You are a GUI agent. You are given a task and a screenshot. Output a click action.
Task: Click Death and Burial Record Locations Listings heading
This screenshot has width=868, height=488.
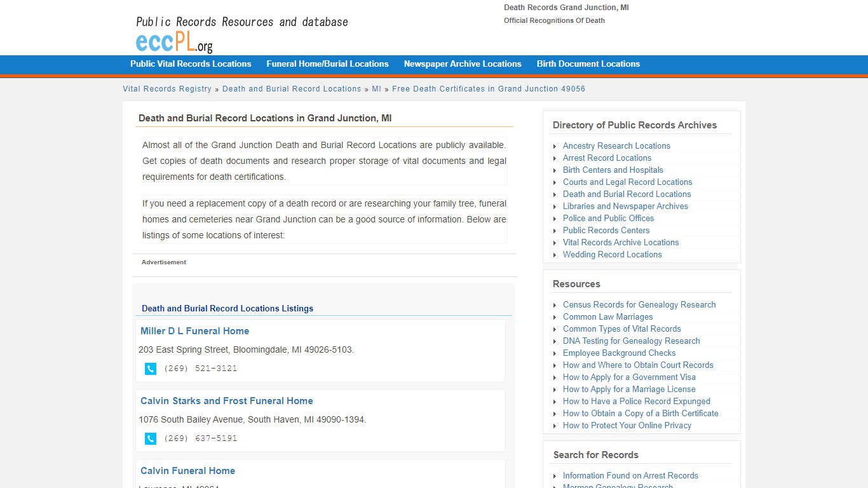(227, 308)
